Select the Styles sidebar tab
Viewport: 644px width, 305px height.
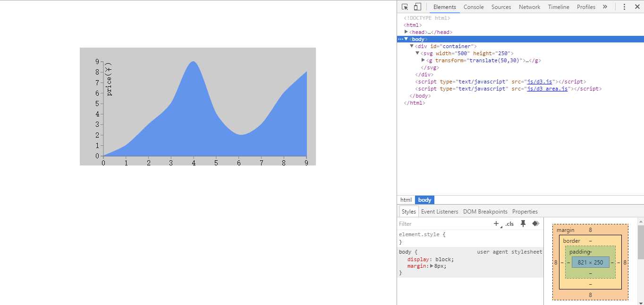tap(409, 212)
